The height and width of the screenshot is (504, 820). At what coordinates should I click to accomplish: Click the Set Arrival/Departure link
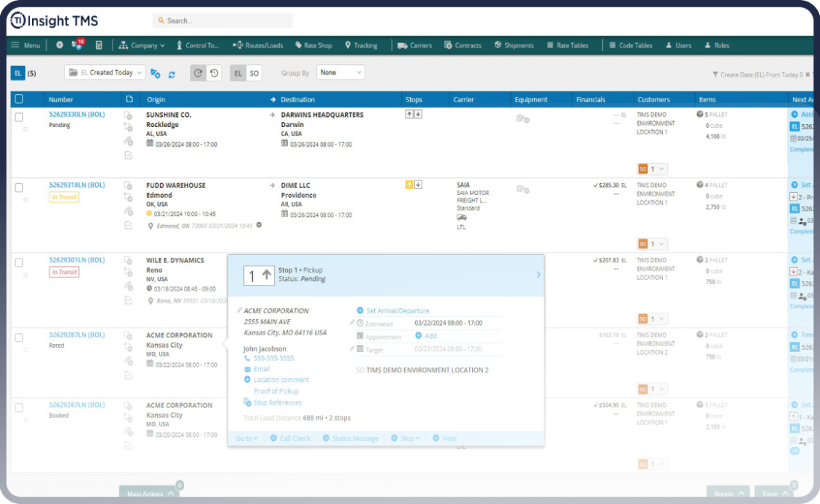397,310
